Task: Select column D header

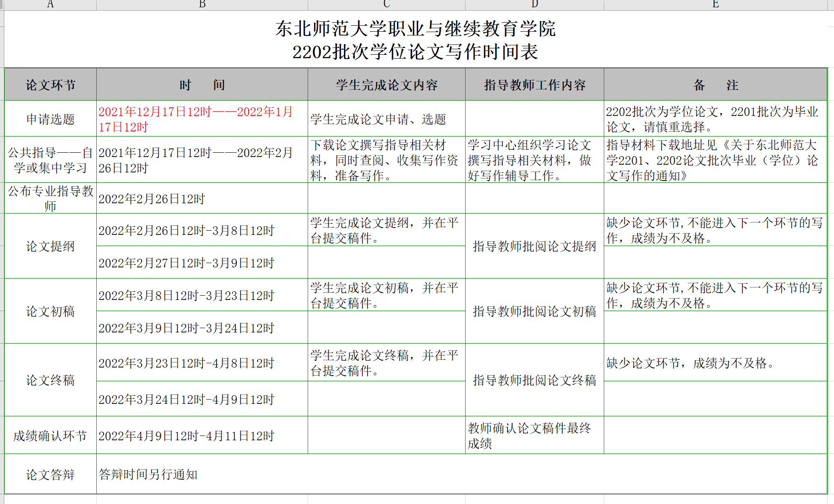Action: [534, 5]
